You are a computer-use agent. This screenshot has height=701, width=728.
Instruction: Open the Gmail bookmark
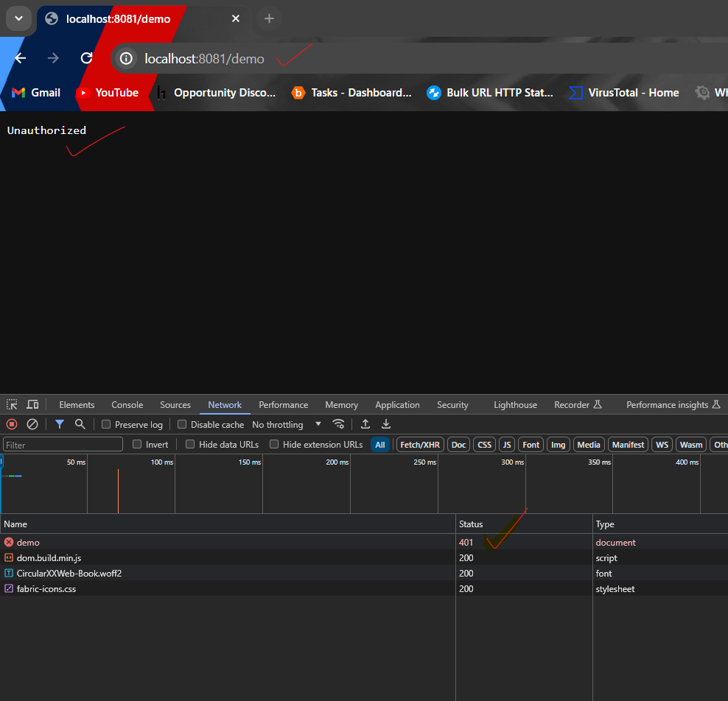(36, 93)
